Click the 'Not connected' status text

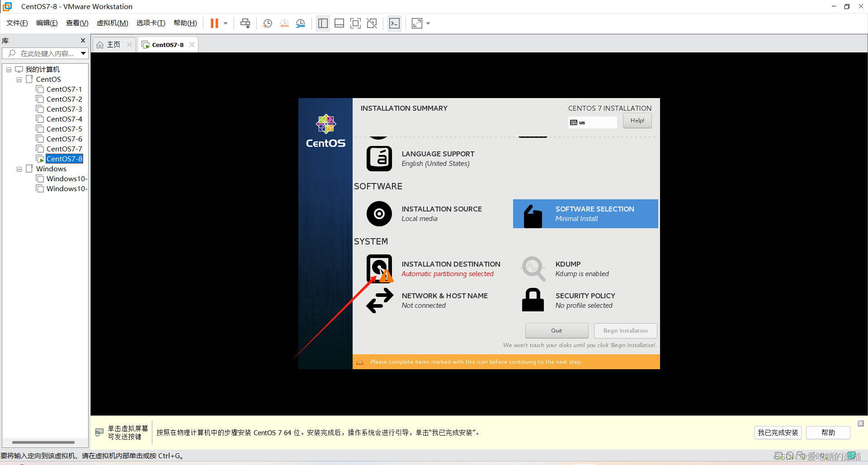[x=424, y=305]
